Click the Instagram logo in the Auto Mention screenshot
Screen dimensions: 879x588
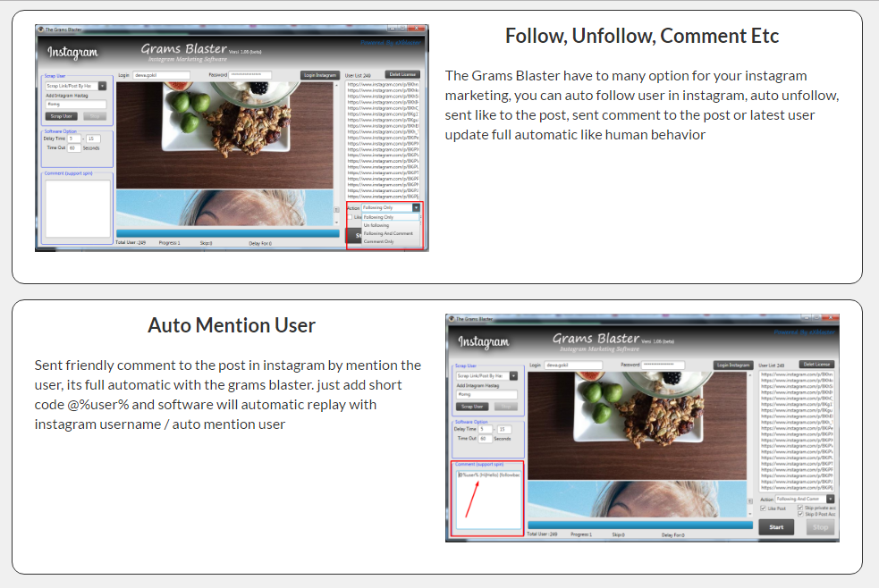coord(483,341)
